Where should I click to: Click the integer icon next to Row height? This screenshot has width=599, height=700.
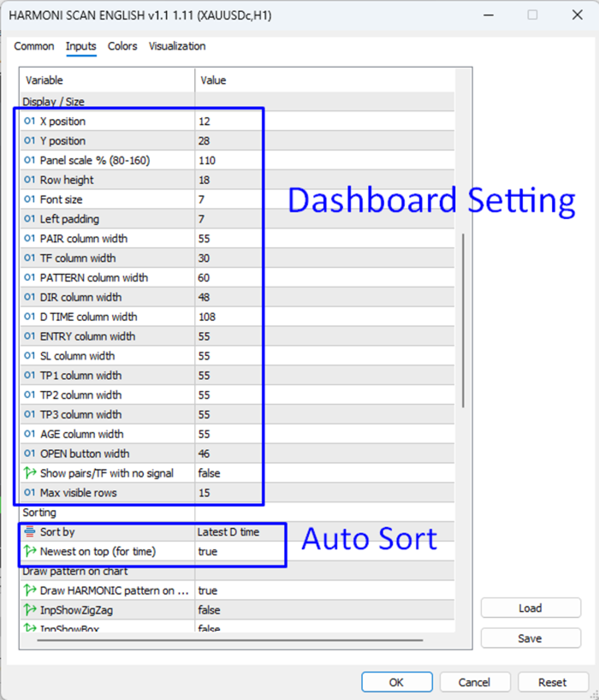[x=29, y=180]
